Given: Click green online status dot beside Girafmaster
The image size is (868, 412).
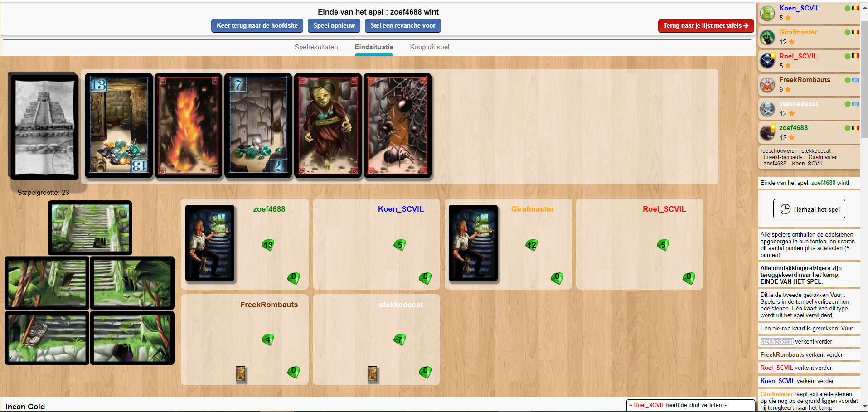Looking at the screenshot, I should (848, 32).
